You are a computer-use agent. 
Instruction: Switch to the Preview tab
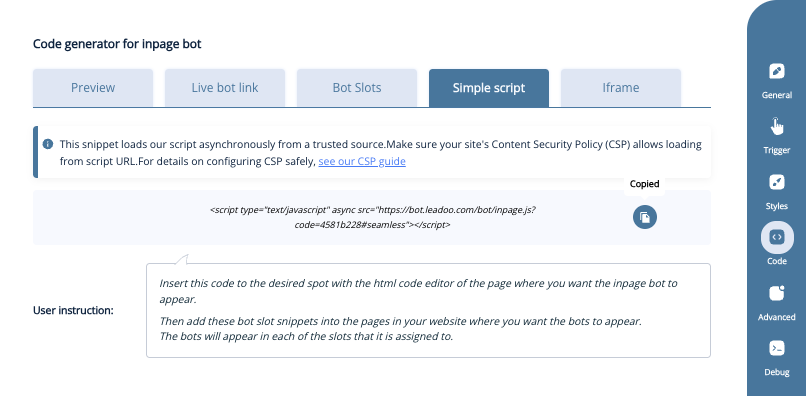coord(93,88)
